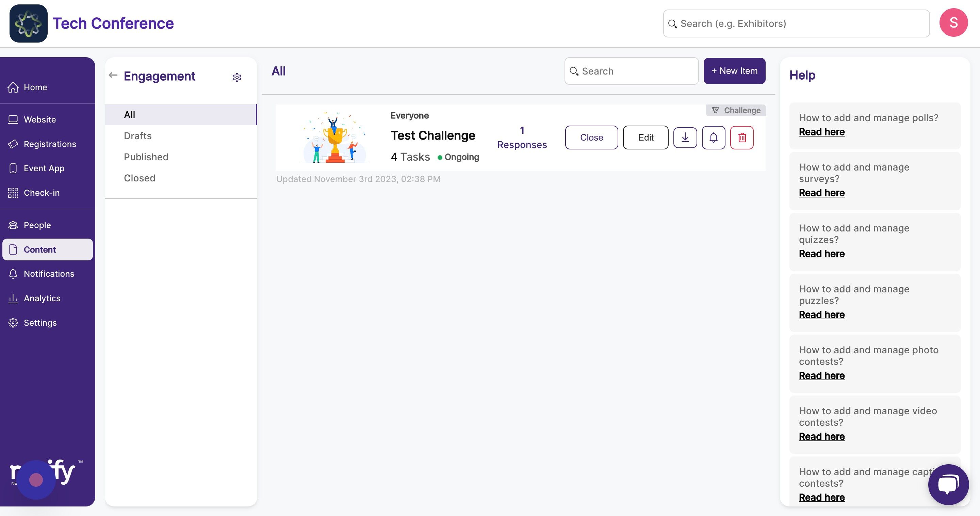Close the Test Challenge item
The width and height of the screenshot is (980, 516).
click(591, 138)
